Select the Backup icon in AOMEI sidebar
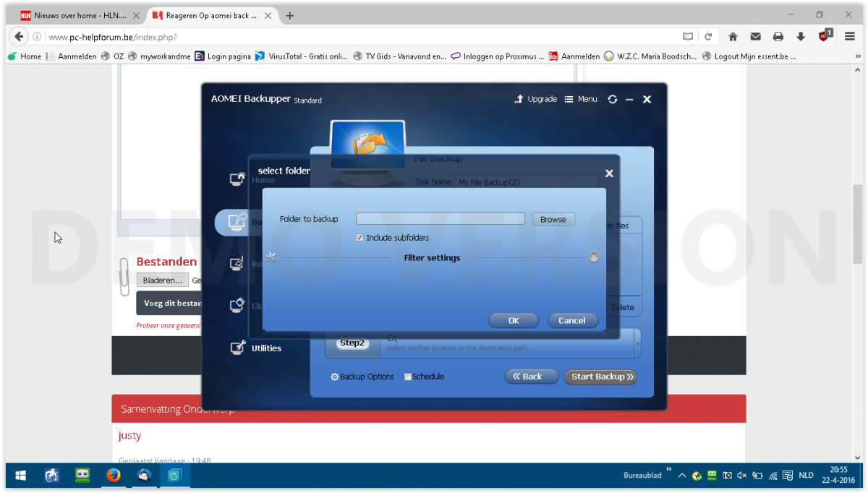The width and height of the screenshot is (868, 493). 237,221
